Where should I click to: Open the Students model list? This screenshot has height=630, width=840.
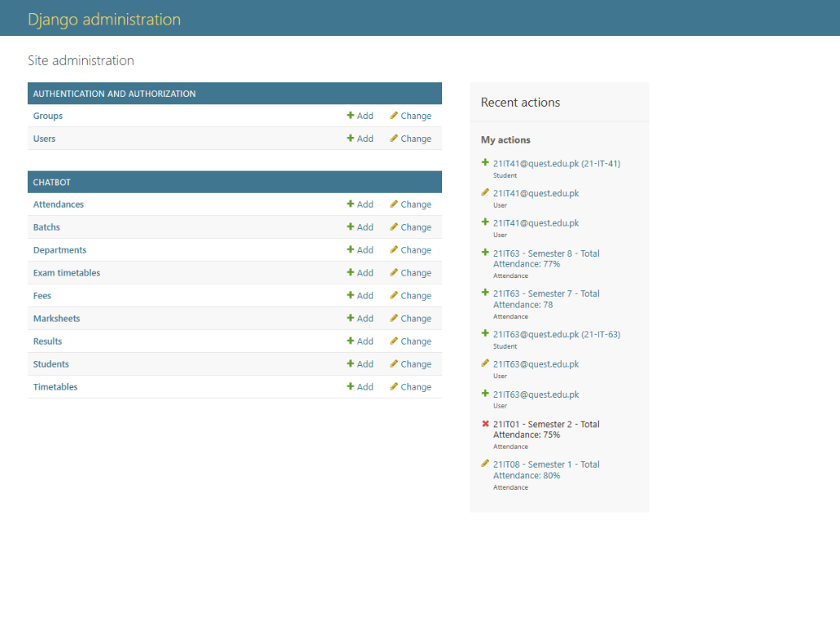(x=51, y=364)
